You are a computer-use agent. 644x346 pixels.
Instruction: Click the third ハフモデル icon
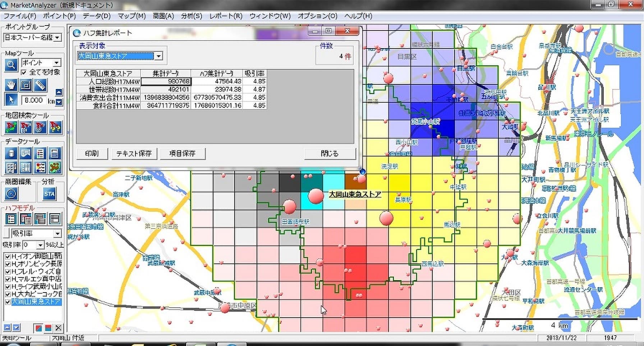point(40,219)
